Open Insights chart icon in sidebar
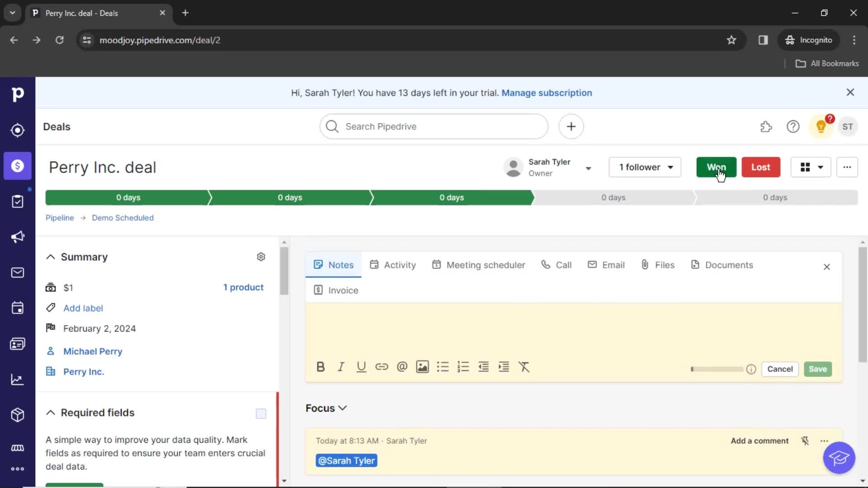 click(18, 380)
